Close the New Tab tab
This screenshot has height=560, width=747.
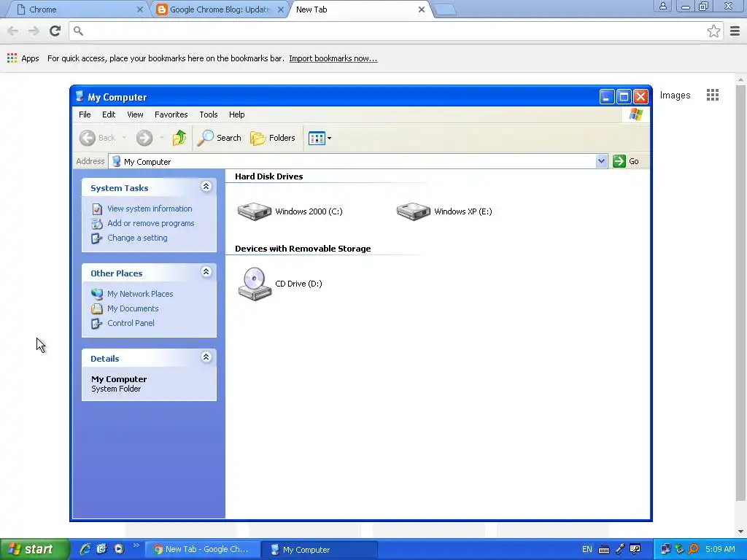[422, 9]
